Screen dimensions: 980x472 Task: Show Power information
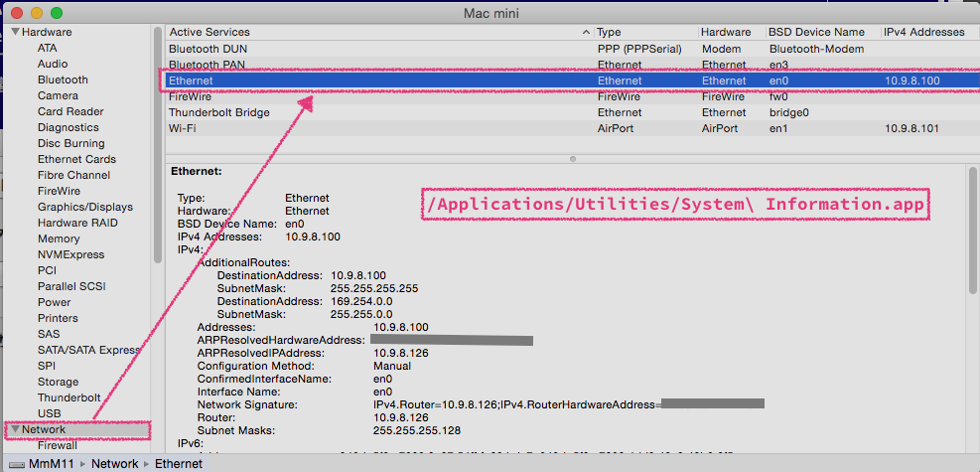(54, 302)
